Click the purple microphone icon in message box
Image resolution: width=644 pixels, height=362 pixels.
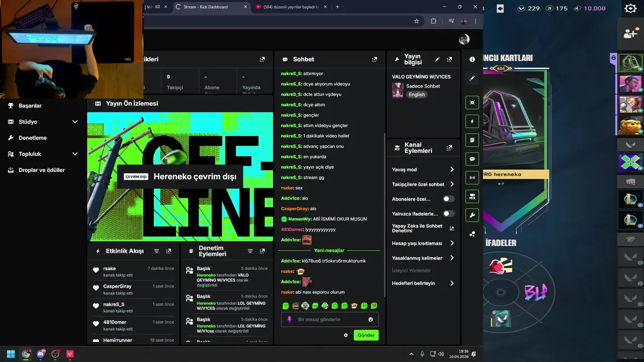[x=289, y=319]
